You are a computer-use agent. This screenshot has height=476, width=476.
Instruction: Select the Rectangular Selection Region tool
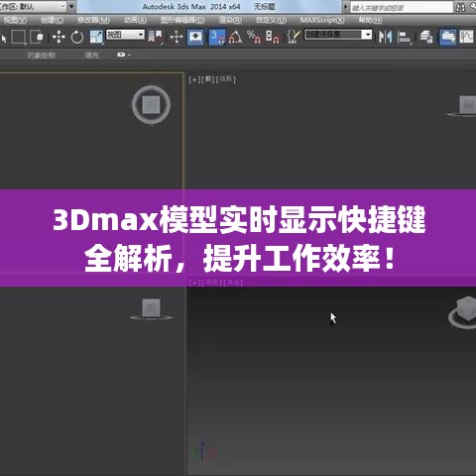pos(19,37)
